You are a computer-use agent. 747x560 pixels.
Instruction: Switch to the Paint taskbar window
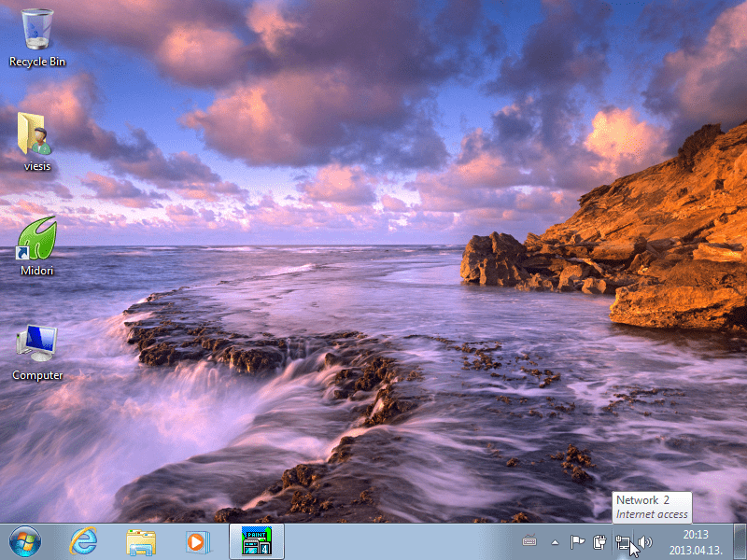point(256,541)
